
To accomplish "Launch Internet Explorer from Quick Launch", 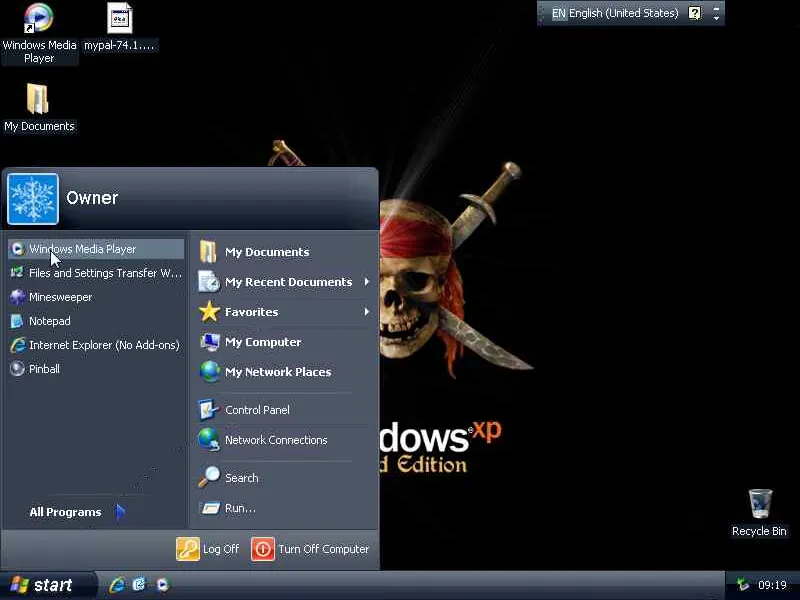I will pos(117,585).
